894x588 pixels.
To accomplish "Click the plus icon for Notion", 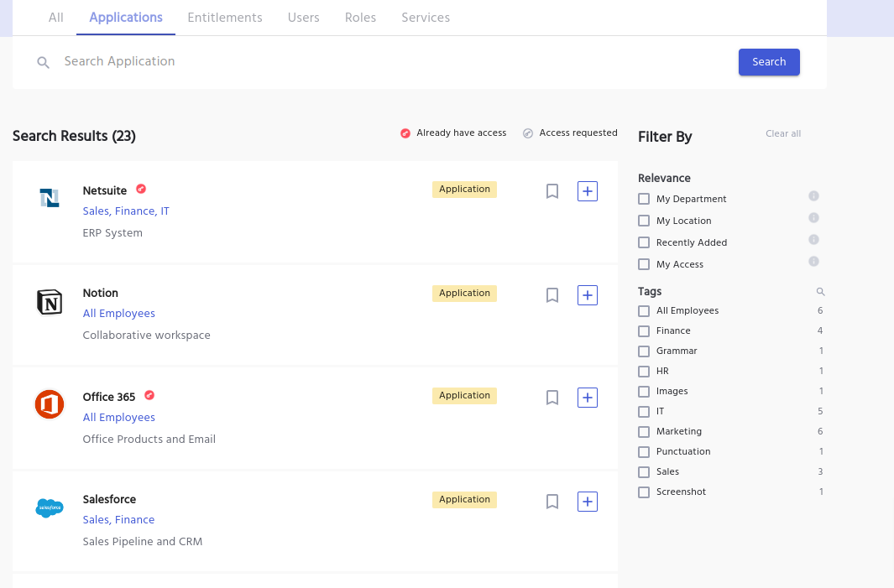I will point(588,295).
